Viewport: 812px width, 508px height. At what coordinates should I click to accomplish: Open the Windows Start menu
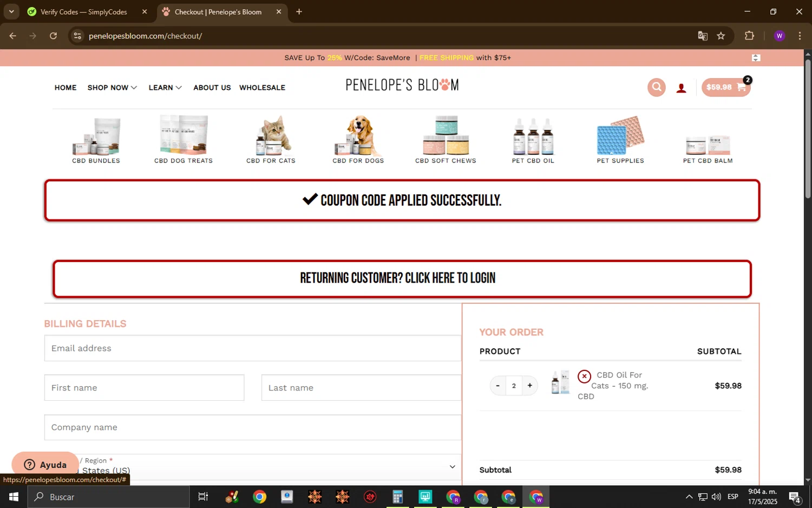14,497
